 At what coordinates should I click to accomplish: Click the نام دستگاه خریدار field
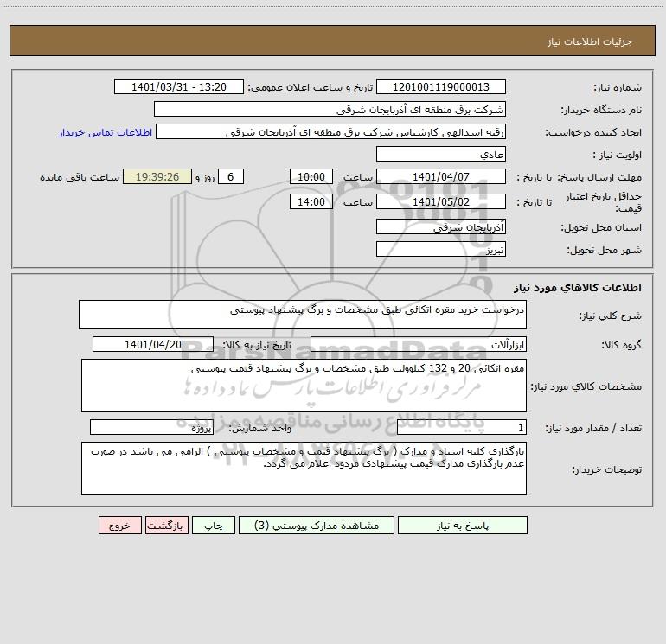tap(330, 109)
